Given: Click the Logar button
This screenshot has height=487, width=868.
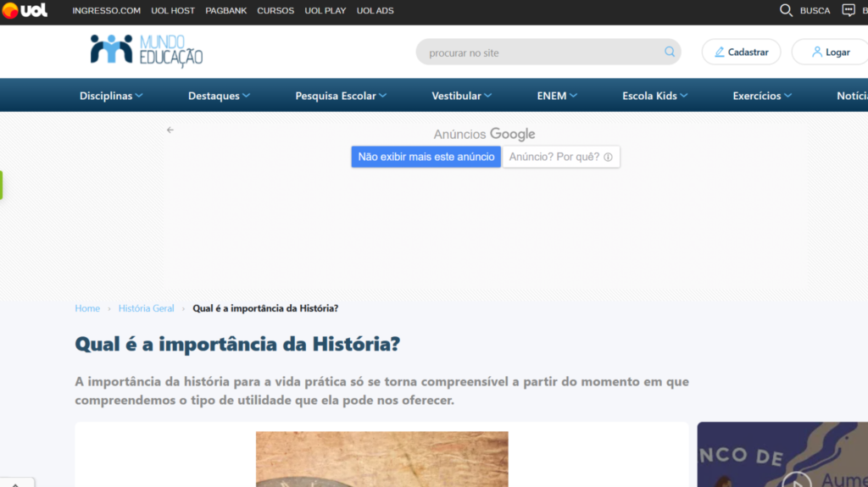Looking at the screenshot, I should point(831,52).
